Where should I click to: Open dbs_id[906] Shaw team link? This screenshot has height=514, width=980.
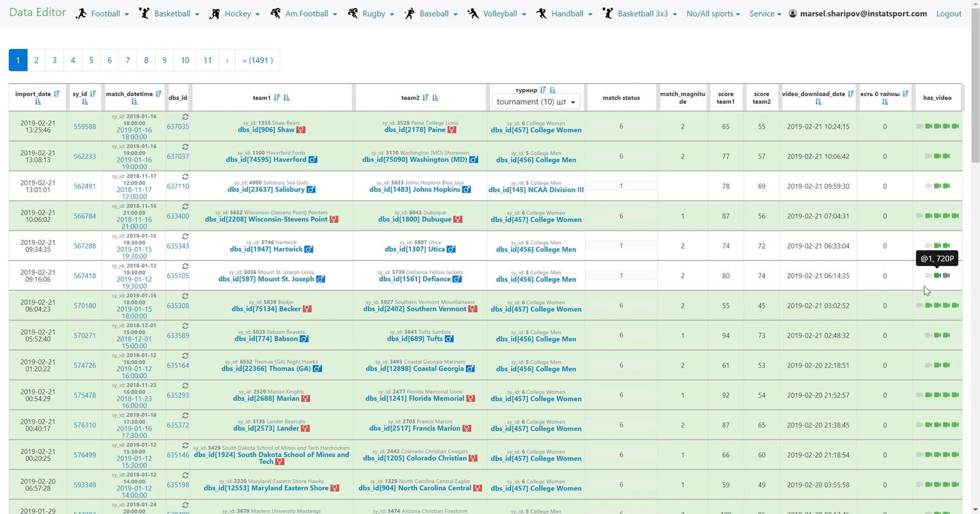click(266, 130)
